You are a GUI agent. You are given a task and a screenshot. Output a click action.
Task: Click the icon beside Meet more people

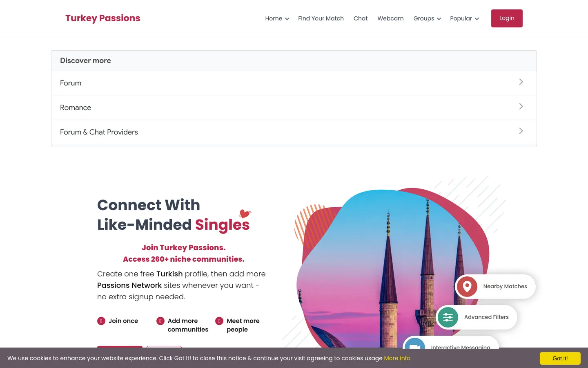pyautogui.click(x=219, y=321)
